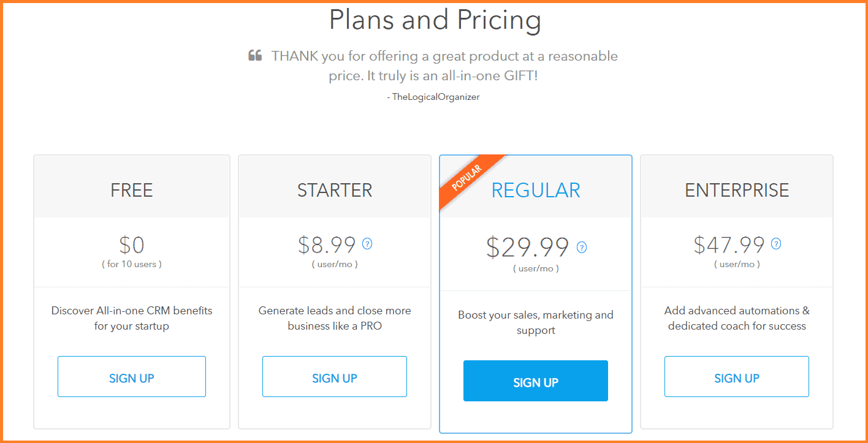This screenshot has width=868, height=443.
Task: Sign up for the FREE plan
Action: pos(132,377)
